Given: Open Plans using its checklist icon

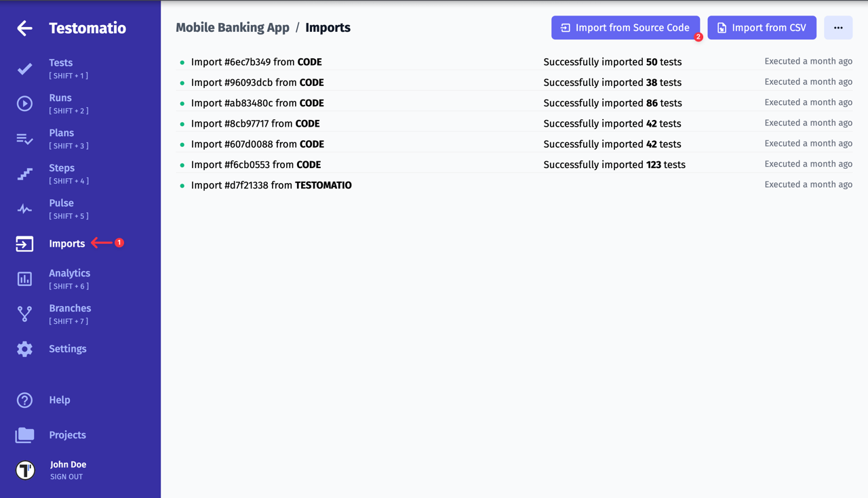Looking at the screenshot, I should coord(24,139).
